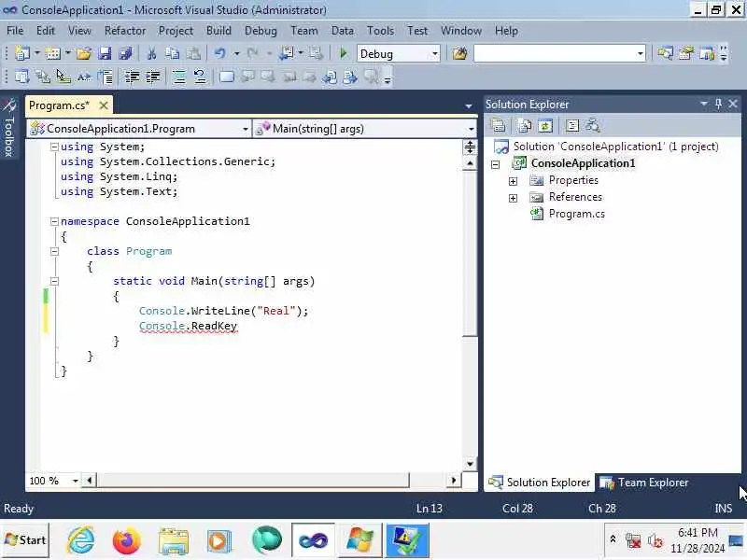
Task: Open the Find combo box dropdown arrow
Action: [x=641, y=53]
